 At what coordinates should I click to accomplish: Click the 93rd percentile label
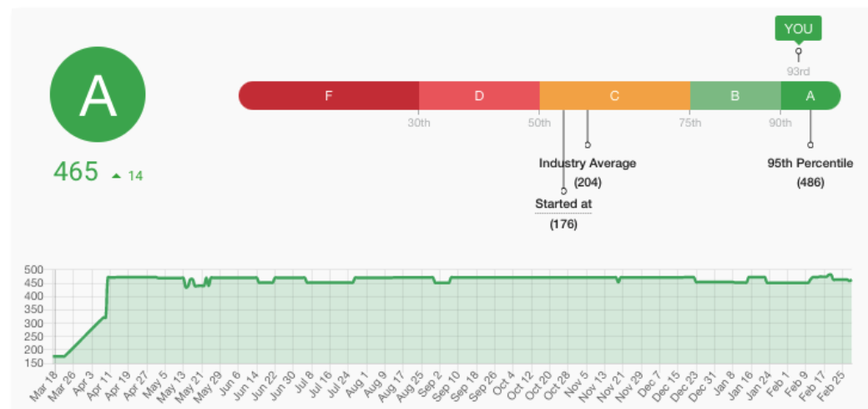[x=798, y=72]
